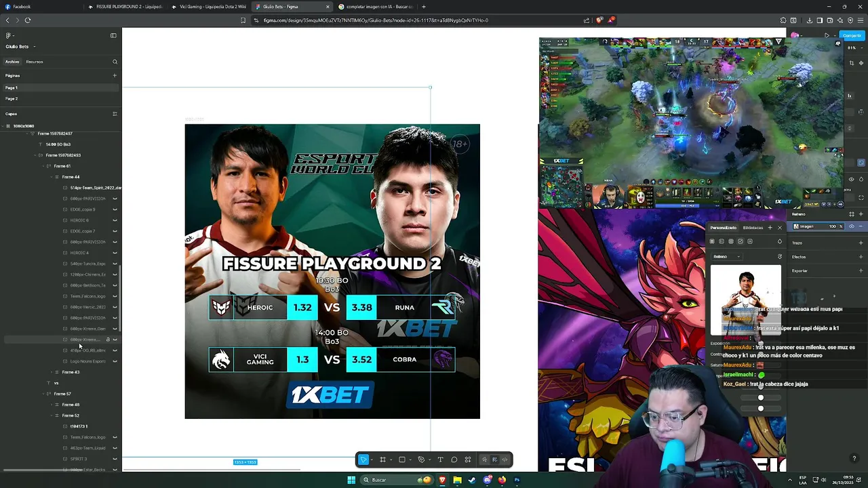Toggle fill visibility eye beside Imagen
This screenshot has width=868, height=488.
click(852, 226)
